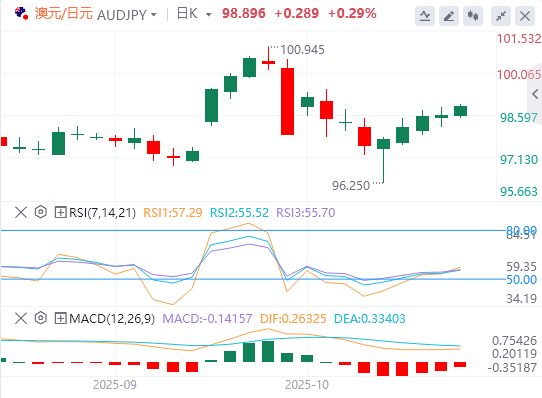Click the 0.75426 MACD axis value

514,341
